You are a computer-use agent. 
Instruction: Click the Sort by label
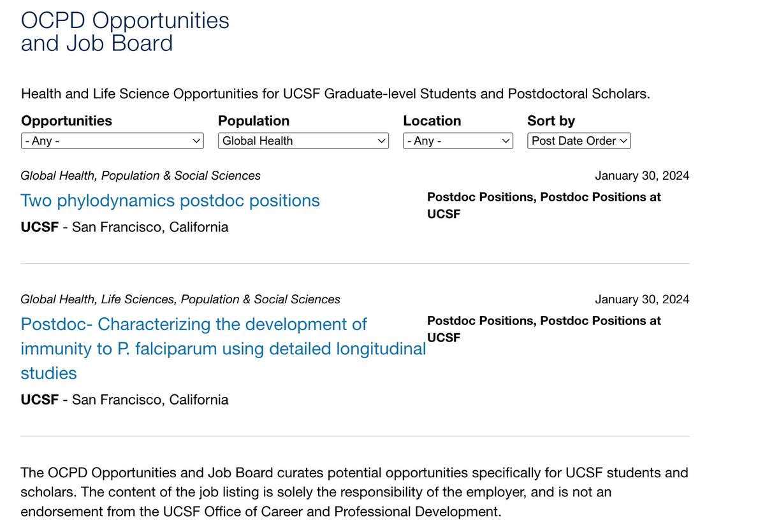551,121
